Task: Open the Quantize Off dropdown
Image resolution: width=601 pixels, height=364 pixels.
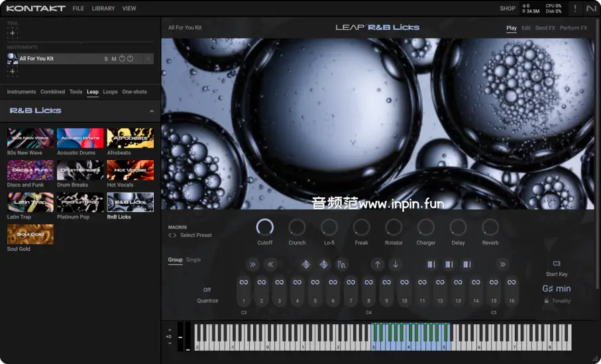Action: click(x=207, y=290)
